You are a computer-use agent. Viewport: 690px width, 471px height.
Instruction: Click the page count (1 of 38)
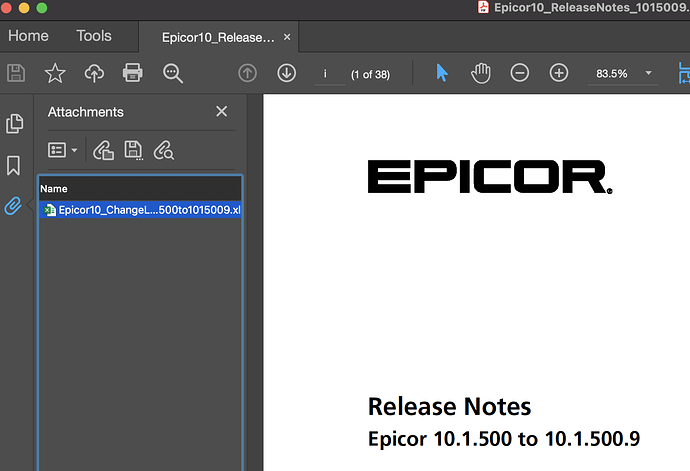[370, 74]
